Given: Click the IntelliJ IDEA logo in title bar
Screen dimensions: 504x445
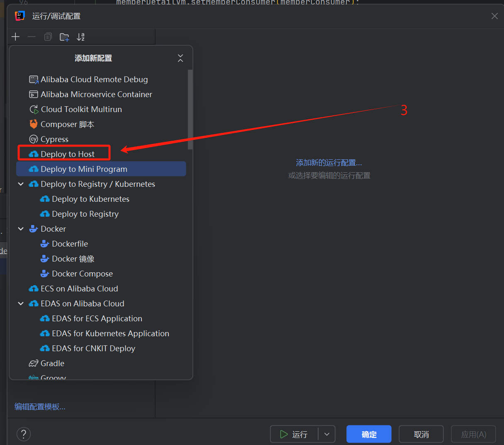Looking at the screenshot, I should click(19, 16).
